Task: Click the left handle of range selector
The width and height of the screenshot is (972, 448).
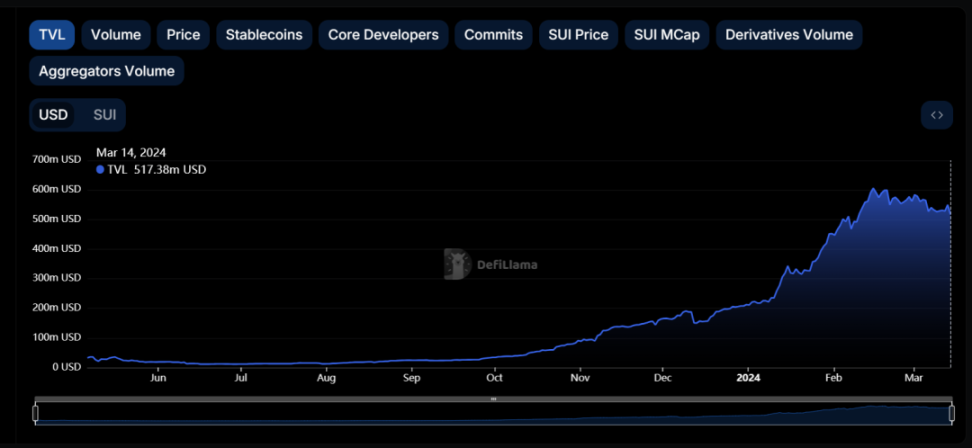Action: pos(36,412)
